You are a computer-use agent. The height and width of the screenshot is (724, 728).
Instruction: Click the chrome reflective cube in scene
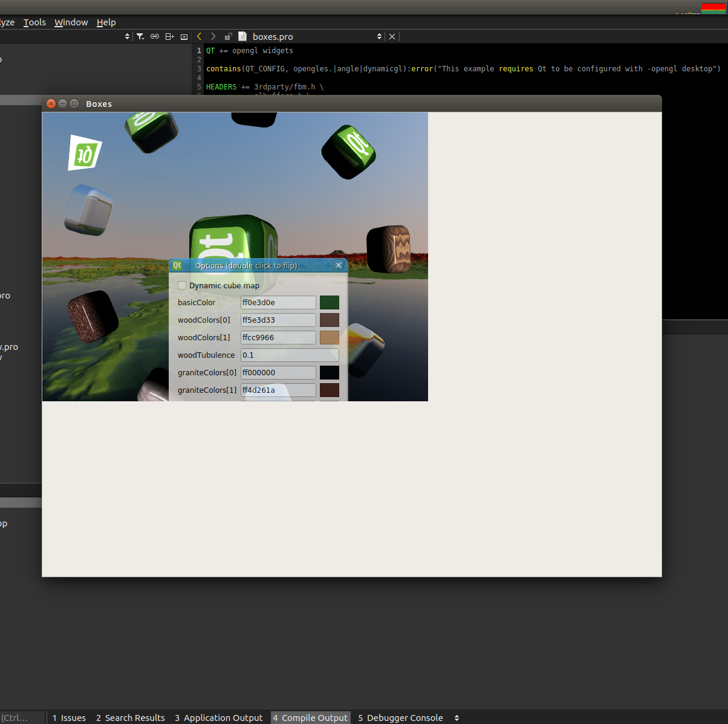point(88,210)
